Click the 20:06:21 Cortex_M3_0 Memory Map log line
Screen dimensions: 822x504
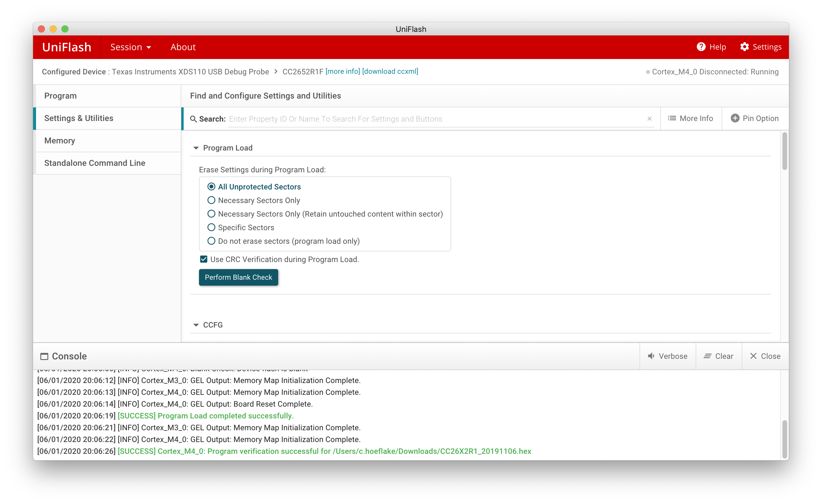pyautogui.click(x=199, y=427)
